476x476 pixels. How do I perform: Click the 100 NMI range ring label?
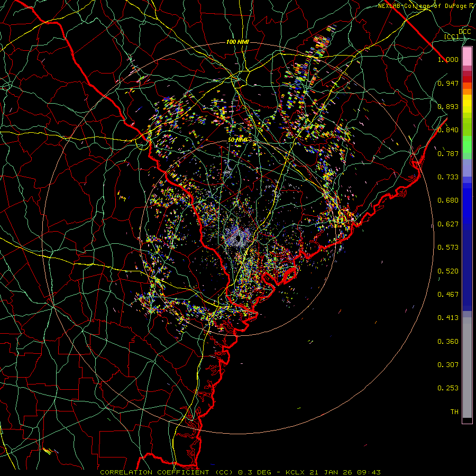(x=237, y=42)
